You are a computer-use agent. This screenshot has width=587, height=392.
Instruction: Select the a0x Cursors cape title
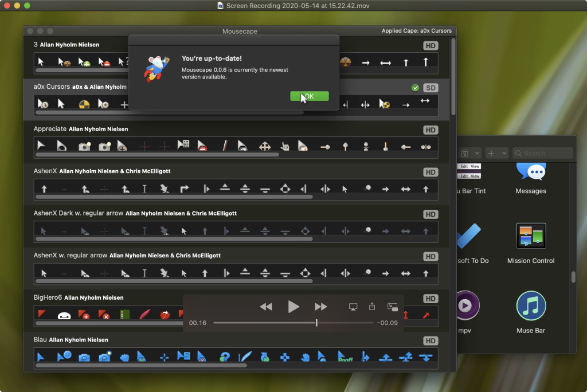pyautogui.click(x=52, y=87)
